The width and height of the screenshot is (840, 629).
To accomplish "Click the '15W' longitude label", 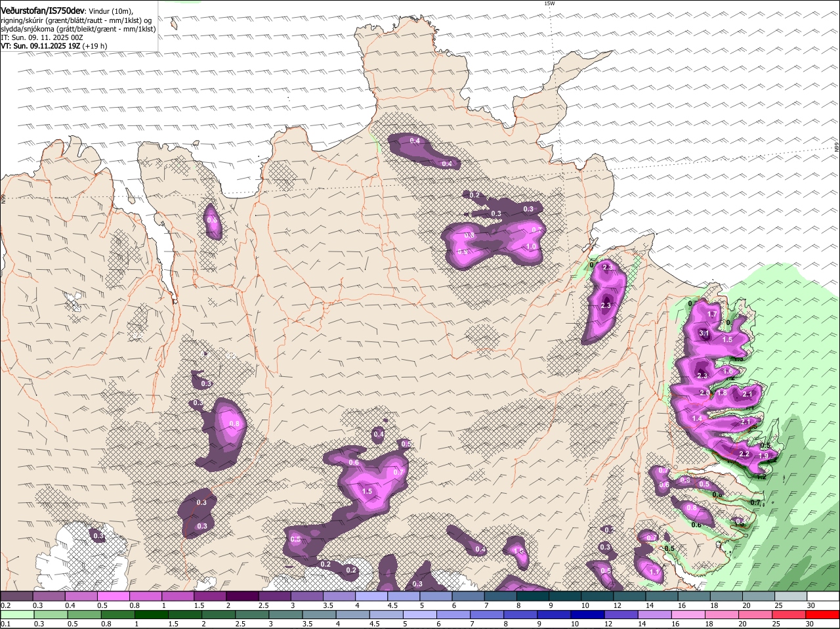I will (549, 3).
